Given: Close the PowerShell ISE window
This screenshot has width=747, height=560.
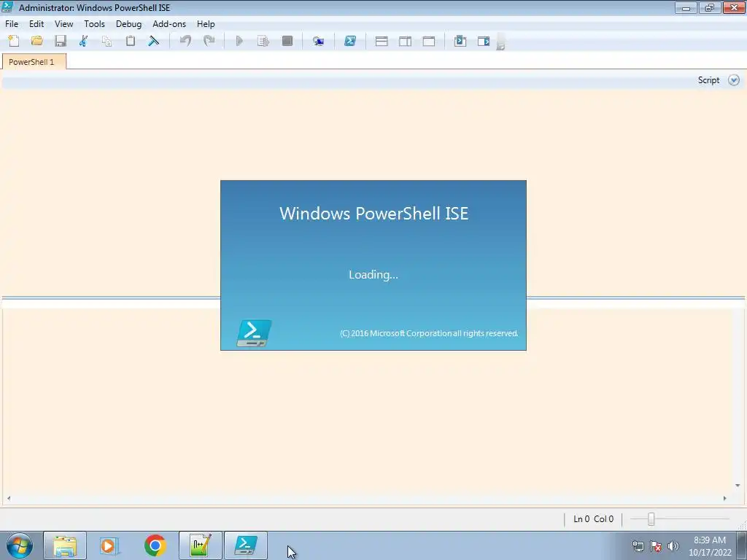Looking at the screenshot, I should click(x=734, y=8).
